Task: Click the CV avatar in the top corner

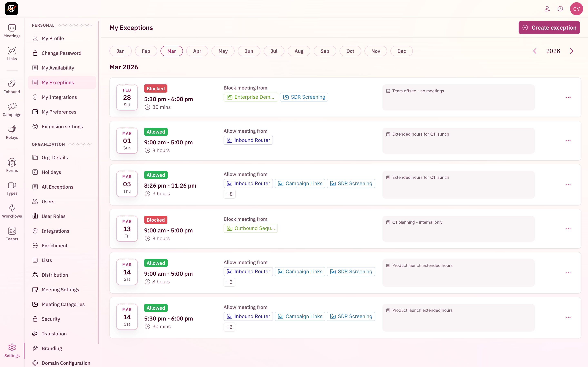Action: click(576, 9)
